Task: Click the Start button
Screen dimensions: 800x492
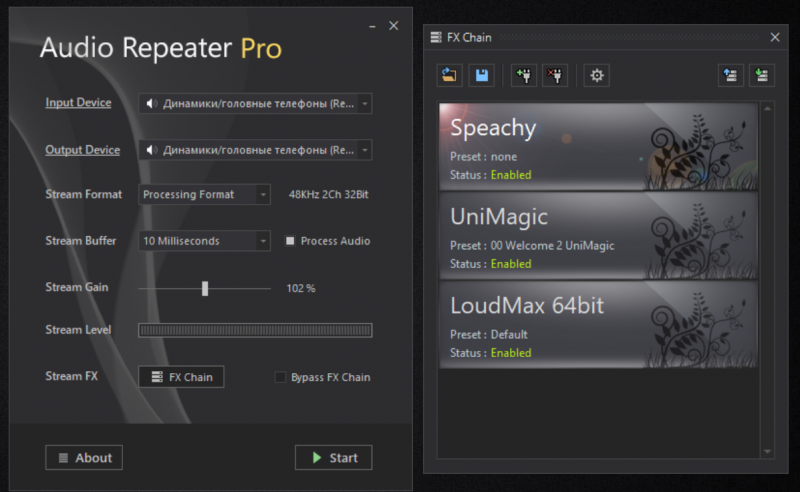Action: click(x=334, y=458)
